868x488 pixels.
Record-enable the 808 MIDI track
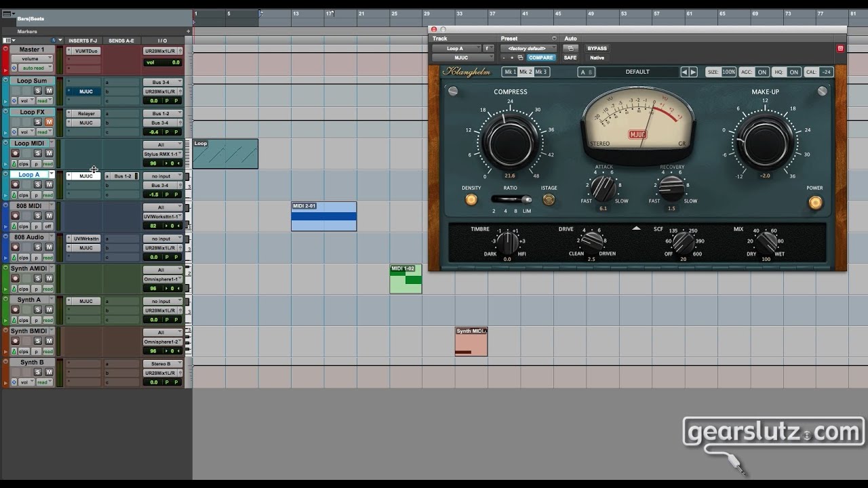click(15, 216)
